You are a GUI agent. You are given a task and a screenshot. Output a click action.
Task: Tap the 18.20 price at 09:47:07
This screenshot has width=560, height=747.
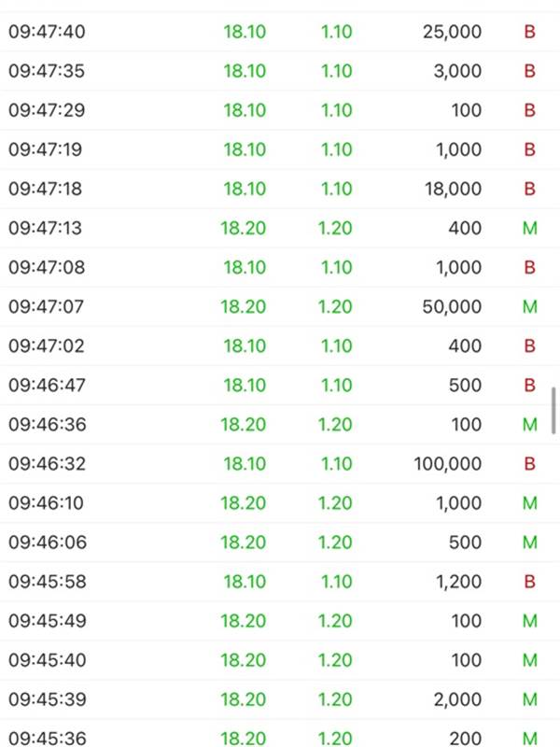[x=243, y=307]
